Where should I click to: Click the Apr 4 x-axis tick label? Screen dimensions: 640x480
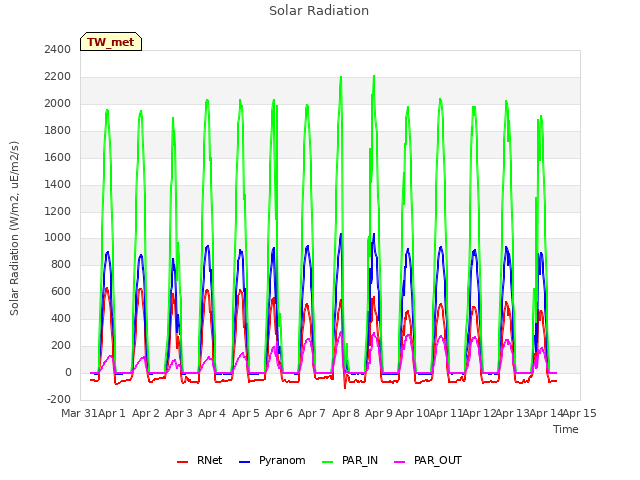[x=212, y=413]
